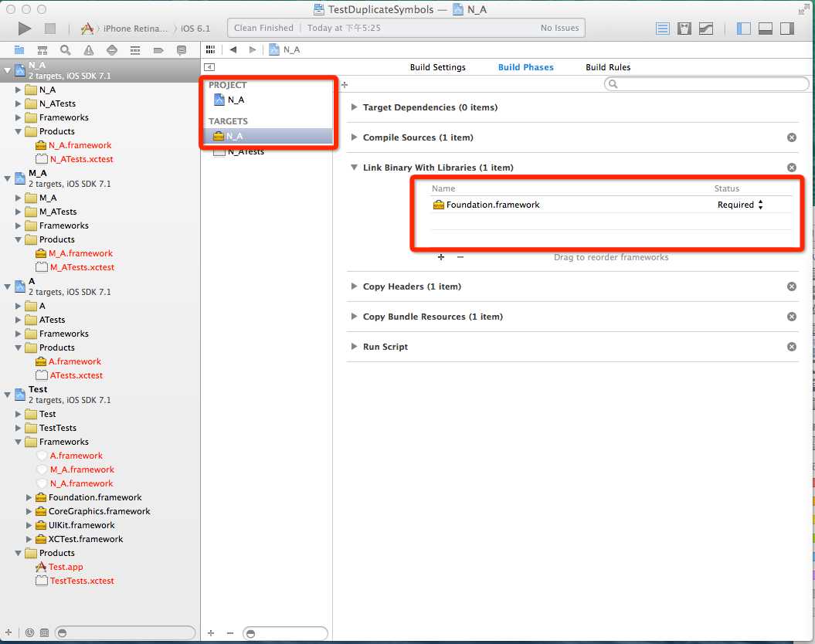815x644 pixels.
Task: Open the Project navigator icon
Action: pos(19,50)
